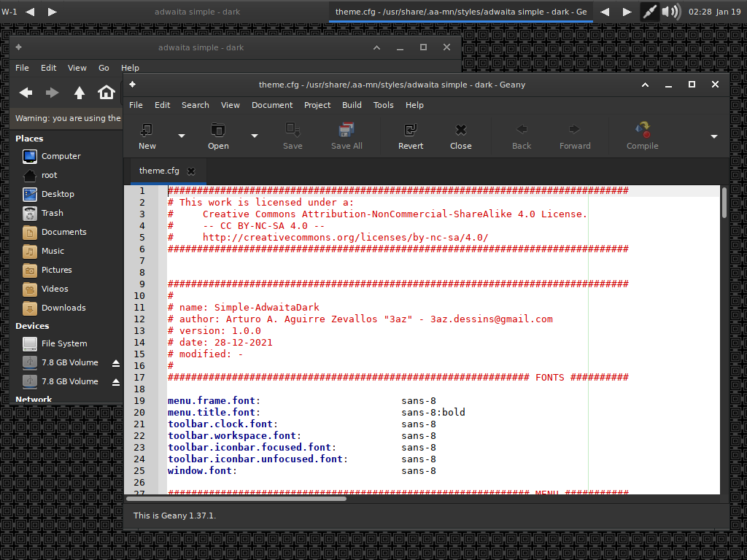Image resolution: width=747 pixels, height=560 pixels.
Task: Click the Revert toolbar icon
Action: (410, 130)
